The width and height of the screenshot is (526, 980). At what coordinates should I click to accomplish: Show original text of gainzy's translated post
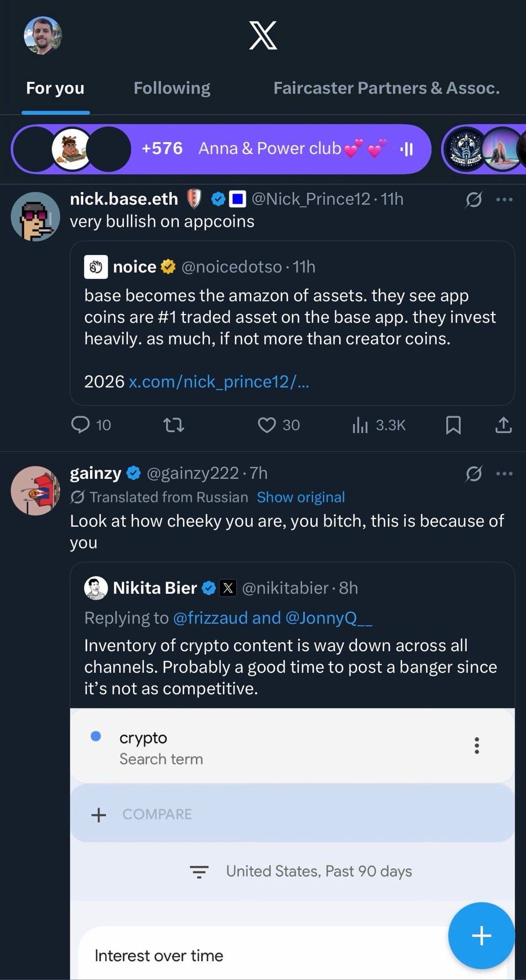coord(300,497)
